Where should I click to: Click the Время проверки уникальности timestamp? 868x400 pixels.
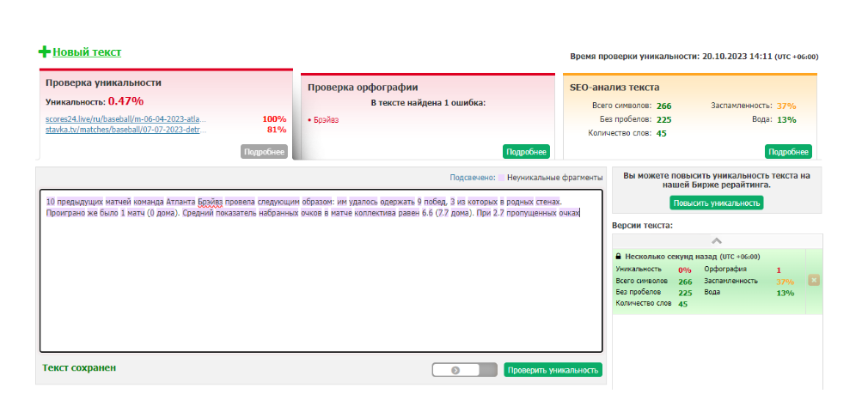click(x=694, y=57)
